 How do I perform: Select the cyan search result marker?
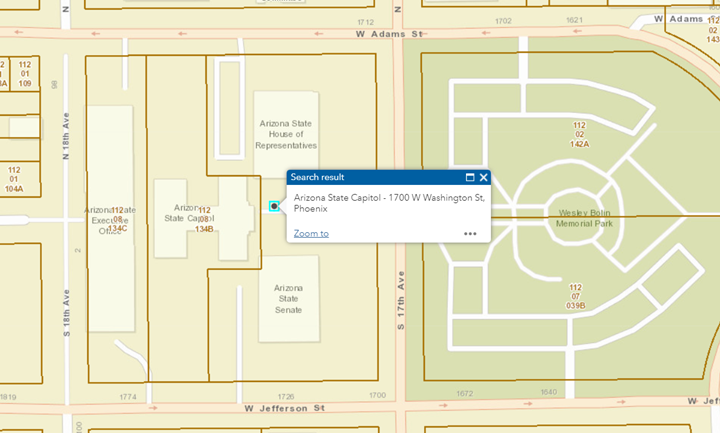point(274,206)
